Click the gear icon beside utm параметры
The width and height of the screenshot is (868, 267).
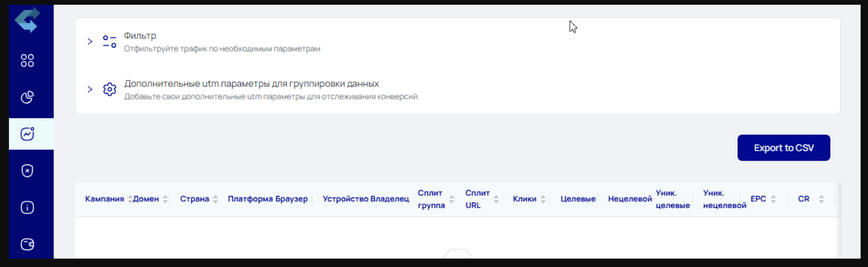pos(109,89)
